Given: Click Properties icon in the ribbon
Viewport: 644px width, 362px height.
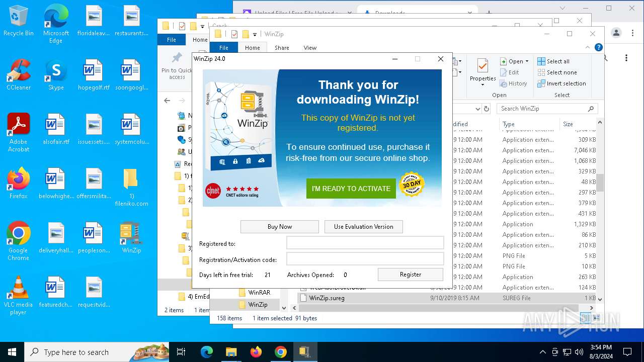Looking at the screenshot, I should [x=482, y=73].
